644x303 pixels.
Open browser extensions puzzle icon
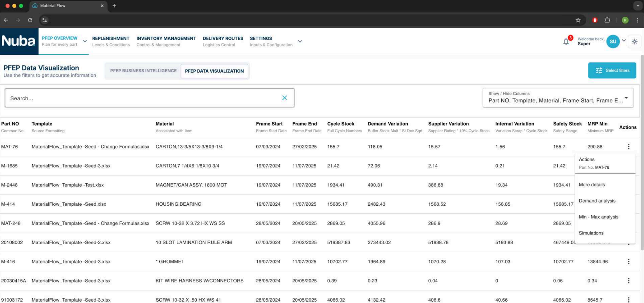tap(607, 20)
